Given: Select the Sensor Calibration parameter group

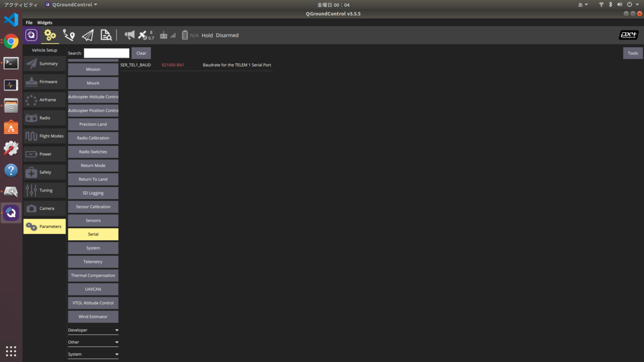Looking at the screenshot, I should point(93,206).
